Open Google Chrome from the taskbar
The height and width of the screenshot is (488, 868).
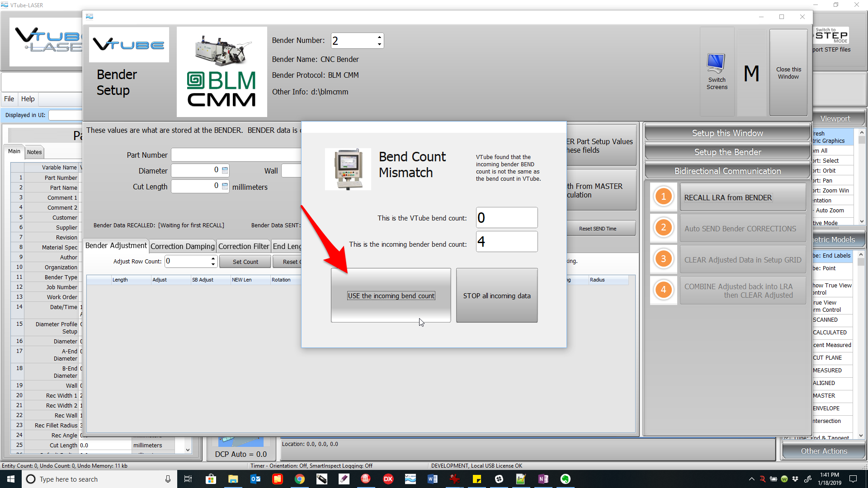pyautogui.click(x=299, y=479)
